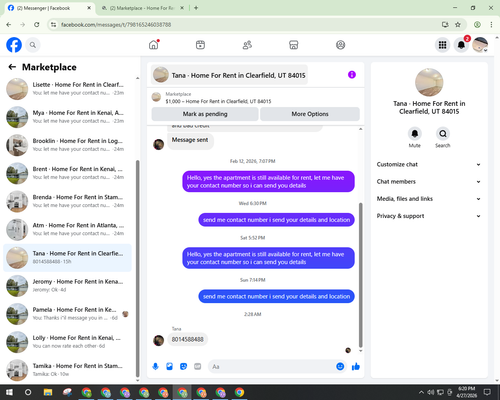Open Jeromy Home For Rent conversation
The height and width of the screenshot is (400, 500).
click(x=67, y=286)
